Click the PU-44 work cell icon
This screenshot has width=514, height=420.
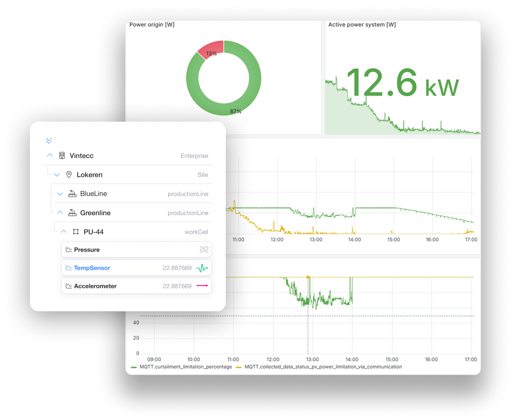click(x=76, y=232)
